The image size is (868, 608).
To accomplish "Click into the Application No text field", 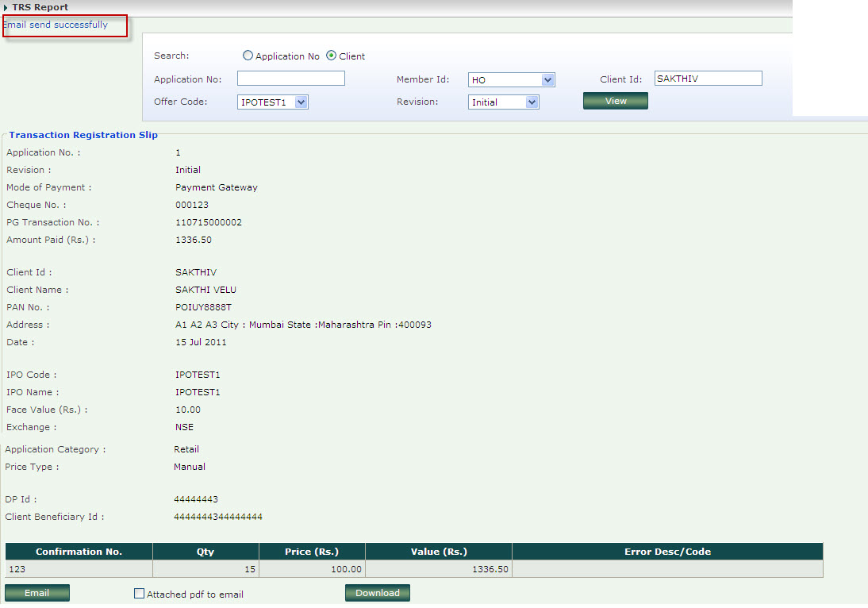I will point(290,79).
